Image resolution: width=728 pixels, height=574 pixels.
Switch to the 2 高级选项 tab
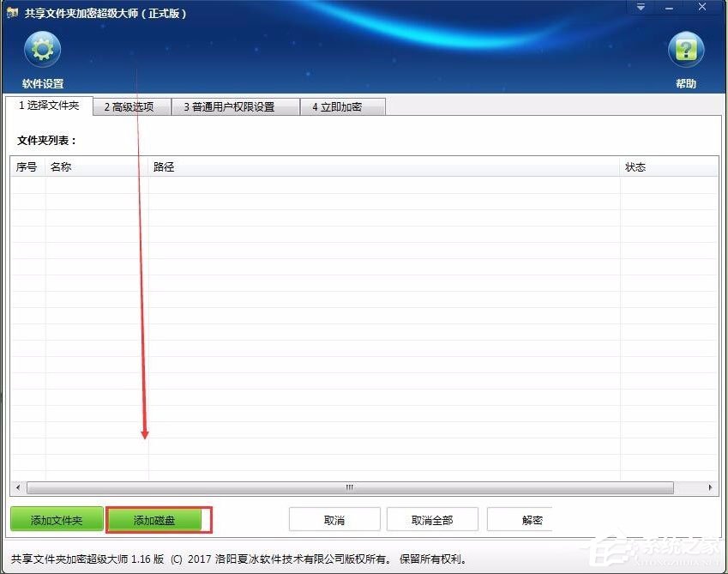pyautogui.click(x=132, y=106)
